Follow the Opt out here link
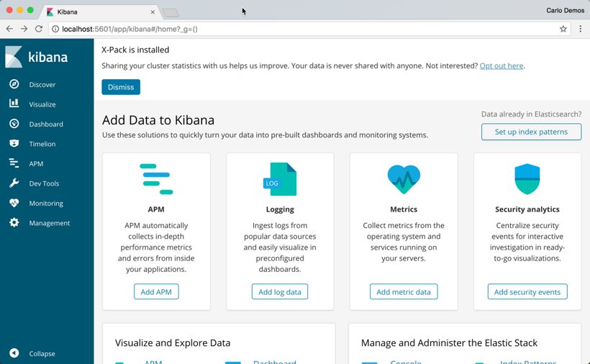 pos(501,65)
